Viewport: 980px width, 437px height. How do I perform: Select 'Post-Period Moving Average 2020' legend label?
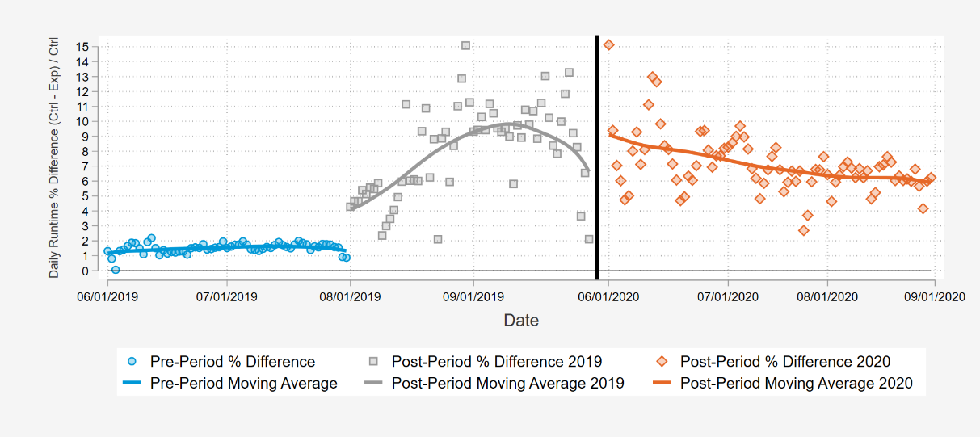(x=797, y=383)
